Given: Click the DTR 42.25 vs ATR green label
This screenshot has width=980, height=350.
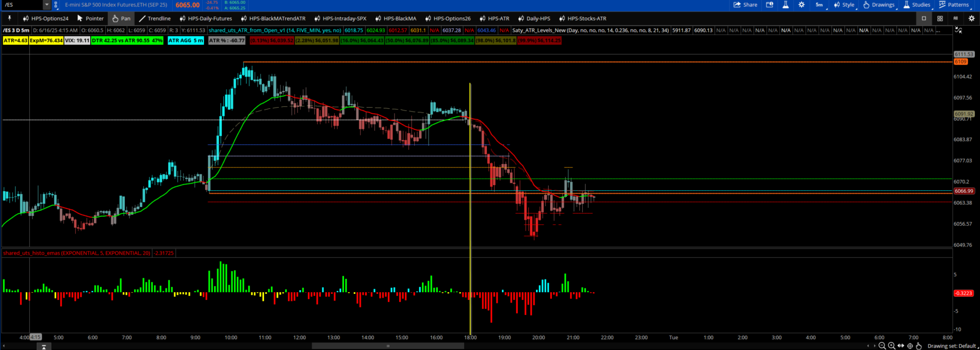Looking at the screenshot, I should 127,40.
